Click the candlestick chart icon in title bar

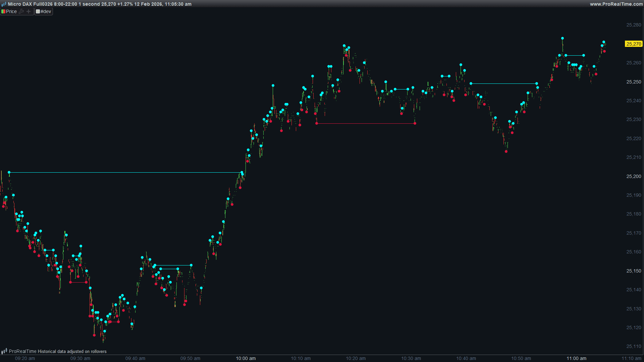pyautogui.click(x=4, y=4)
